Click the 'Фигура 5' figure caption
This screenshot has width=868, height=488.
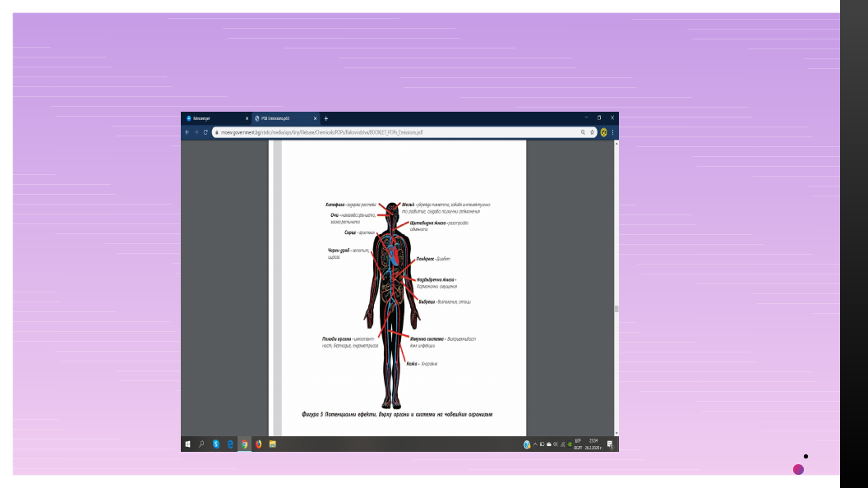397,414
